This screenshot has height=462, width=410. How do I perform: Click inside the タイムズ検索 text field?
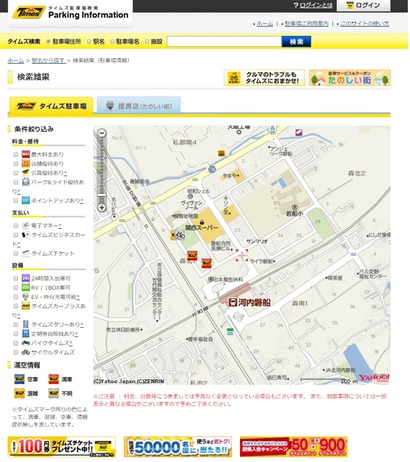224,42
